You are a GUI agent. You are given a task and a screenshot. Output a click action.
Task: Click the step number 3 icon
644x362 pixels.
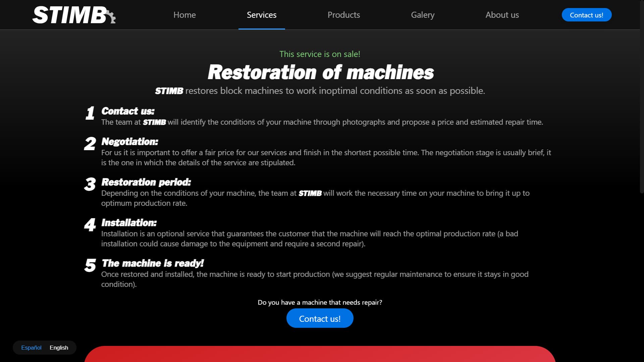90,184
